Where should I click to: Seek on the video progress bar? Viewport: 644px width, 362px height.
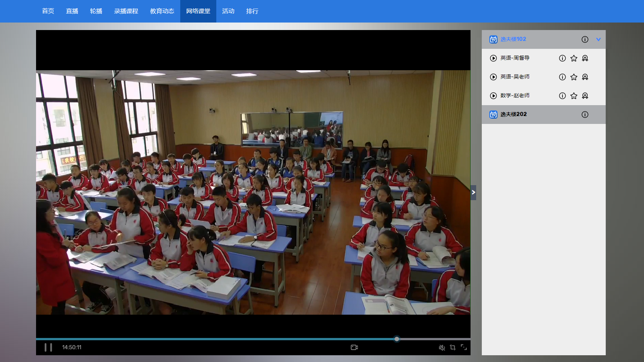253,339
